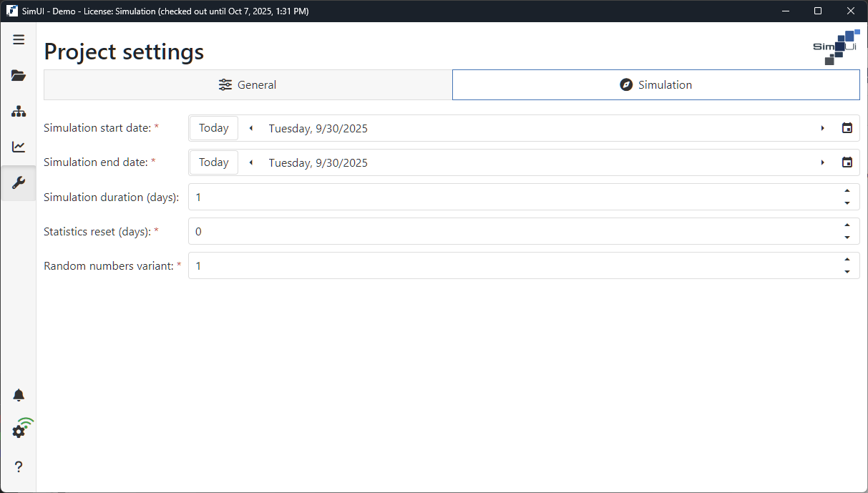Open the line chart sidebar icon

19,147
